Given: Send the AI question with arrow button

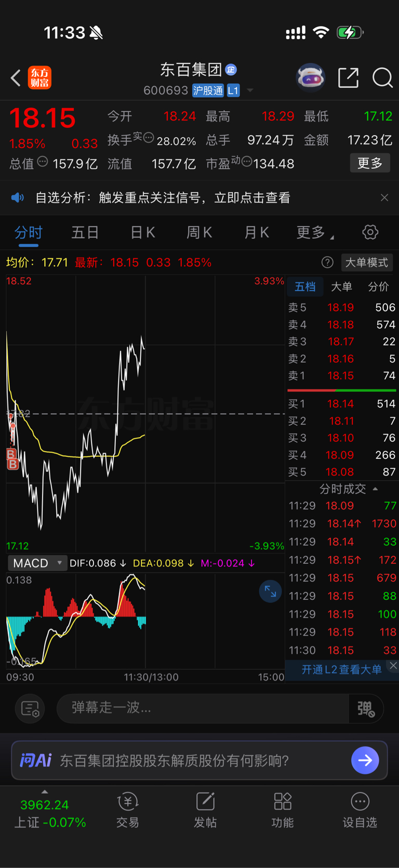Looking at the screenshot, I should pos(365,760).
